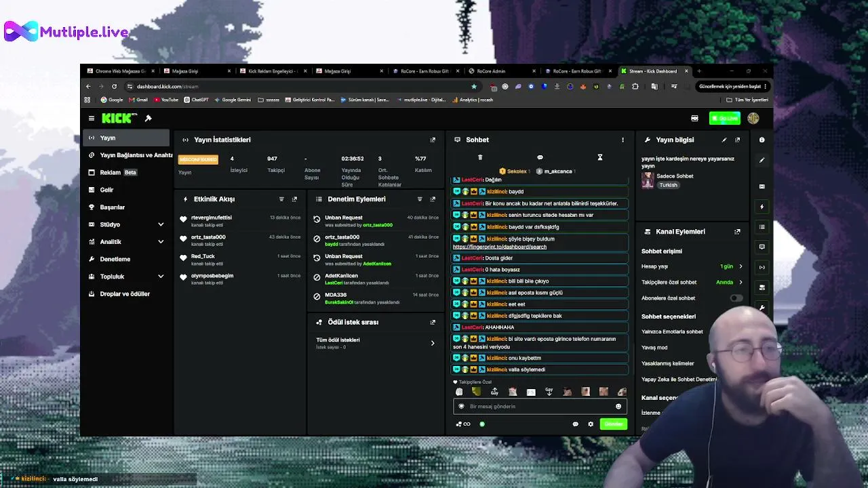
Task: Click the MDA336 ban entry
Action: click(375, 298)
